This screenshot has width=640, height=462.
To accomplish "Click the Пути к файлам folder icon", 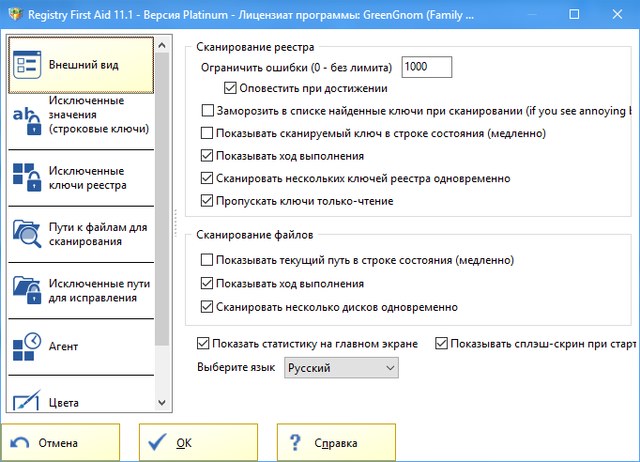I will (28, 233).
